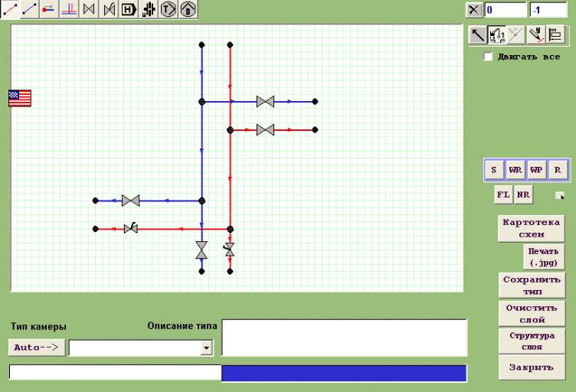
Task: Select the blue pipe line drawing tool
Action: point(29,9)
